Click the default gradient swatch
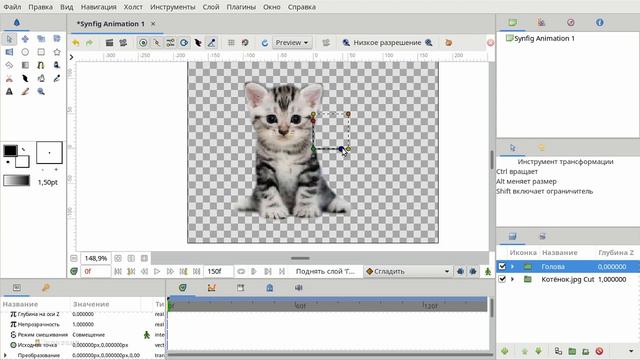Screen dimensions: 640x360 coord(17,180)
